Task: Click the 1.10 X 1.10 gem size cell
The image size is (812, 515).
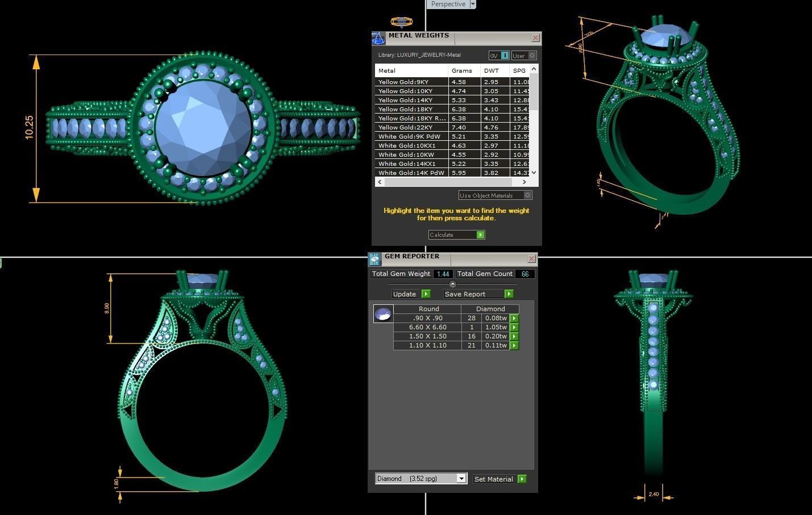Action: (x=427, y=345)
